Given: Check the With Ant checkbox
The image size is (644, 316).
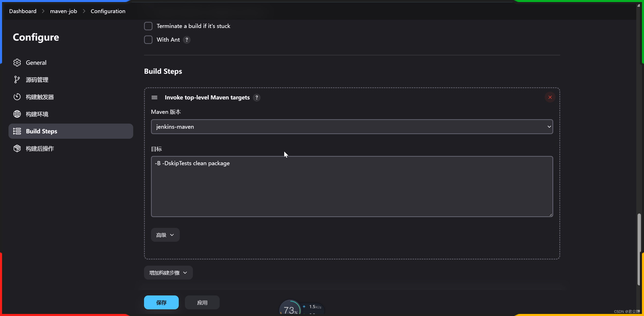Looking at the screenshot, I should [x=148, y=40].
